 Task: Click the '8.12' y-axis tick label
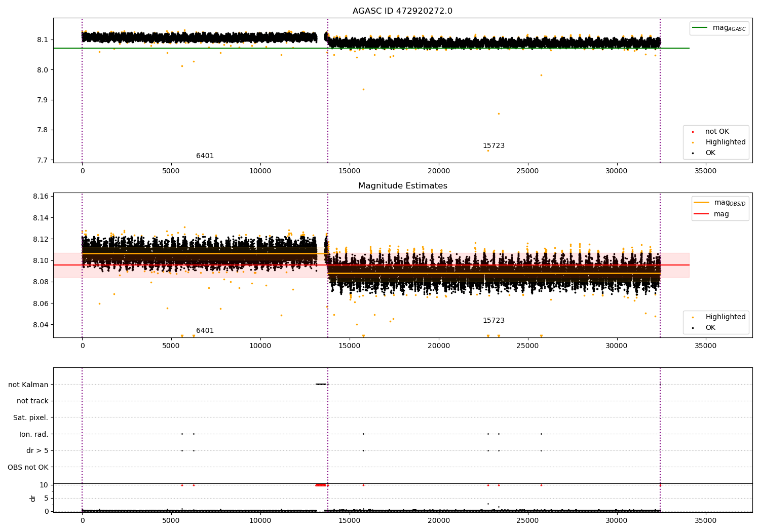tap(41, 239)
